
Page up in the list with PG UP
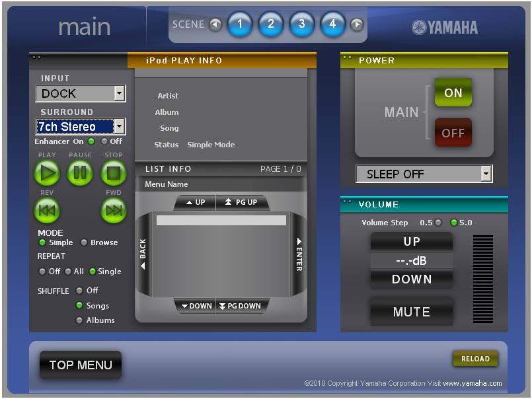(243, 203)
